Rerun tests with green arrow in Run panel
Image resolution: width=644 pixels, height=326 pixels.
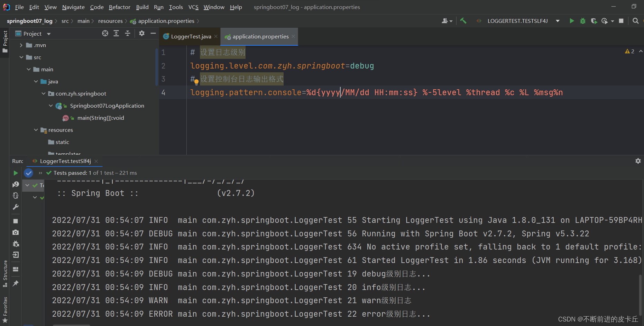(x=16, y=173)
